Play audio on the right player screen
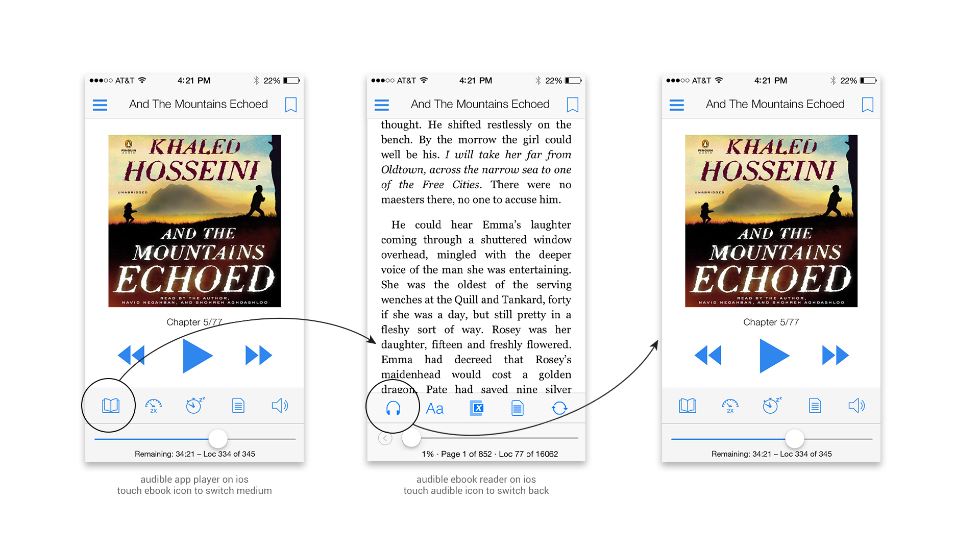 774,356
